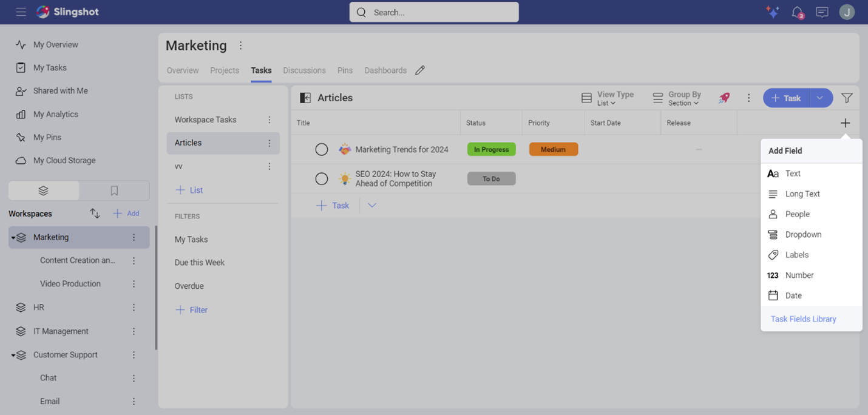Screen dimensions: 868x415
Task: Open HR workspace options menu
Action: (134, 307)
